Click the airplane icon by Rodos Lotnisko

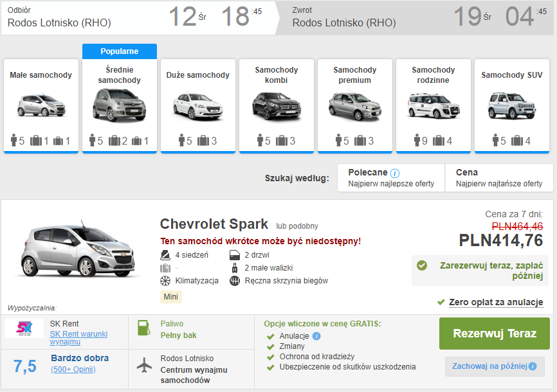click(145, 364)
